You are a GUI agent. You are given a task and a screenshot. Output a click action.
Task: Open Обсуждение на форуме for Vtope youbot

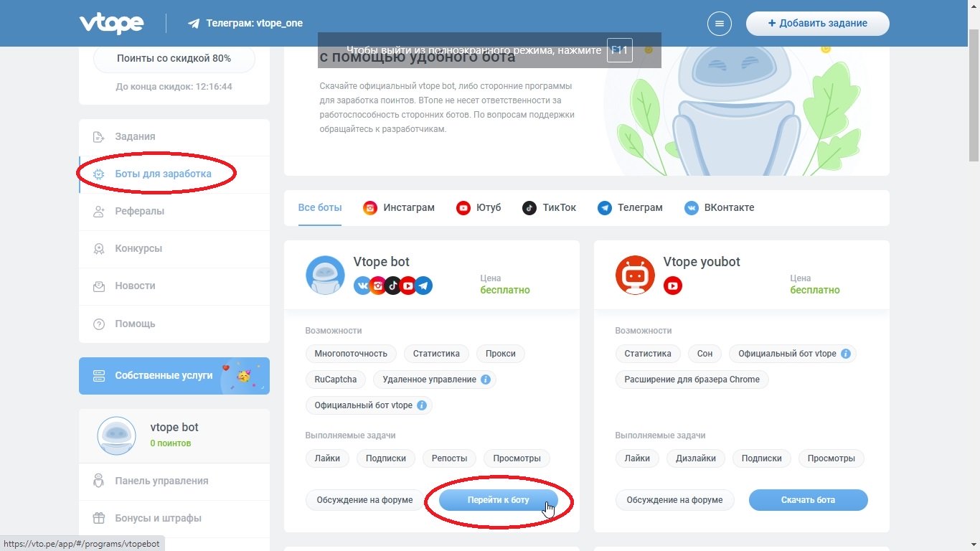tap(675, 500)
